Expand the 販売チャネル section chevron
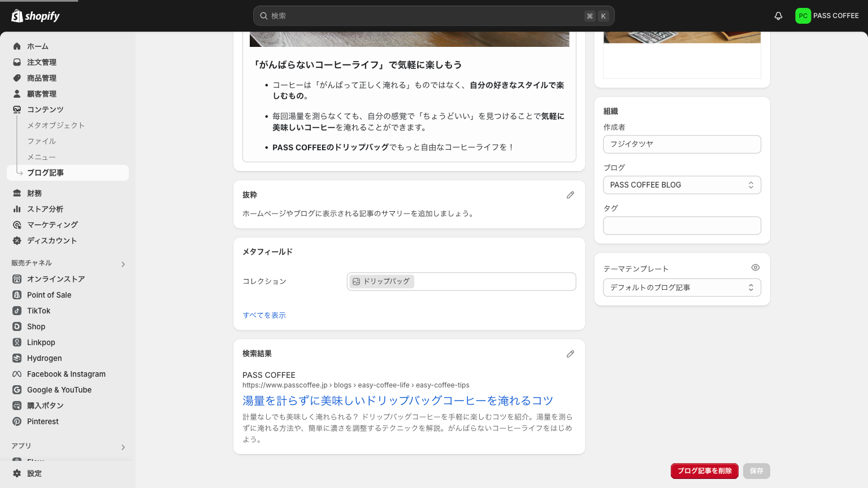This screenshot has width=868, height=488. [x=123, y=264]
